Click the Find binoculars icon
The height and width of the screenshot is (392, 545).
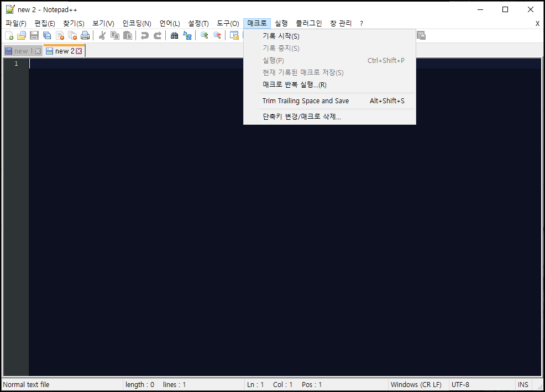[x=175, y=35]
